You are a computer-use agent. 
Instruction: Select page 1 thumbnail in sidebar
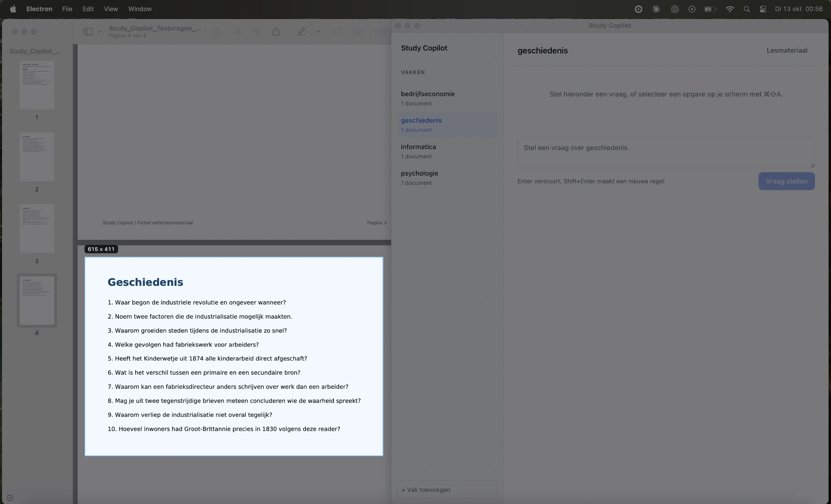37,85
